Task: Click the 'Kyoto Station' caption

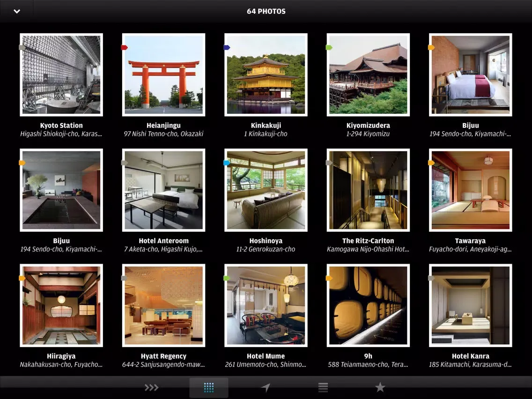Action: tap(61, 125)
